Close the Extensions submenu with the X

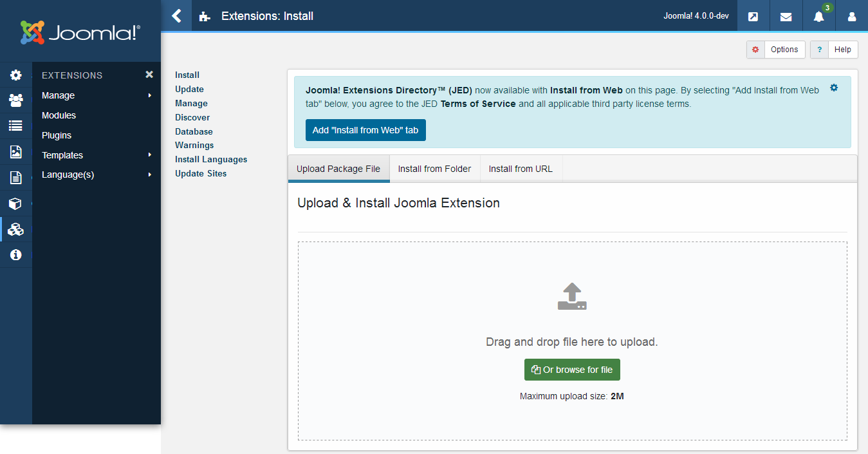[x=149, y=75]
